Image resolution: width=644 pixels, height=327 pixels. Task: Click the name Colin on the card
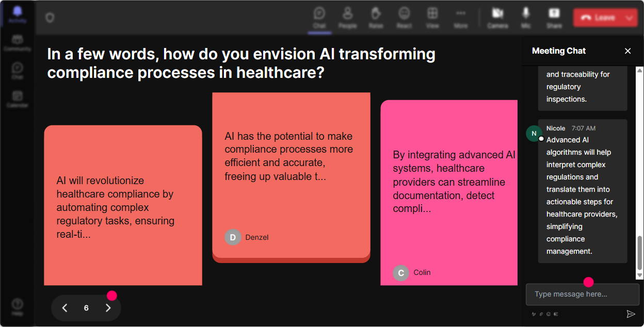tap(422, 272)
